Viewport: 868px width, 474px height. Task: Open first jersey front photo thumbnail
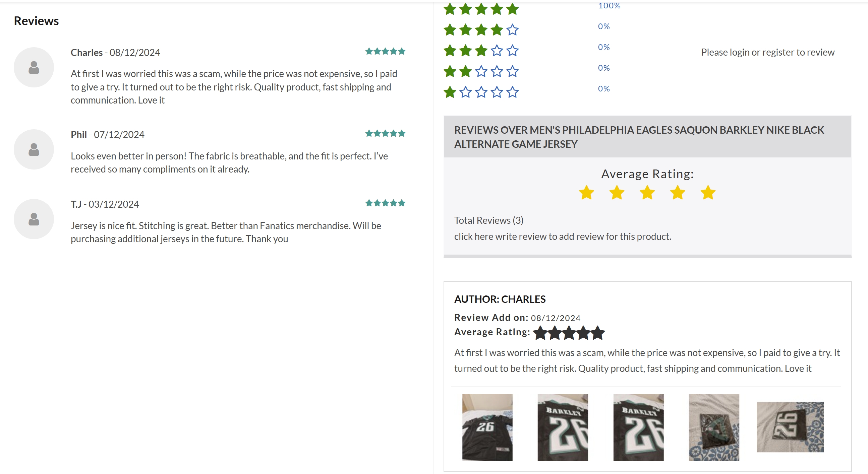point(487,427)
